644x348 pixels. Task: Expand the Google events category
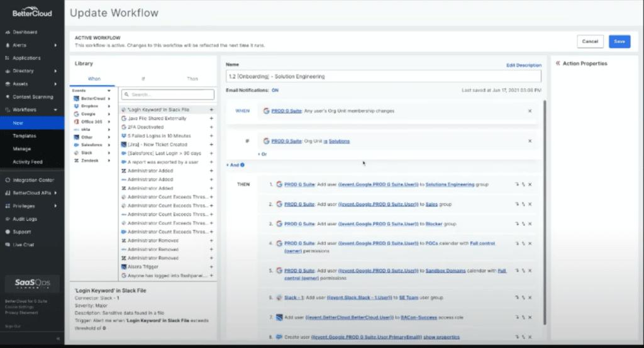click(x=109, y=115)
